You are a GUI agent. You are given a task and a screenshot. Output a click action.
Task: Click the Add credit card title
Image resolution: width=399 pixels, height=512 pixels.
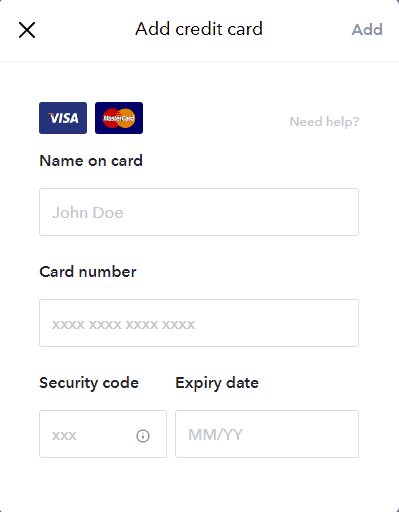(x=199, y=29)
